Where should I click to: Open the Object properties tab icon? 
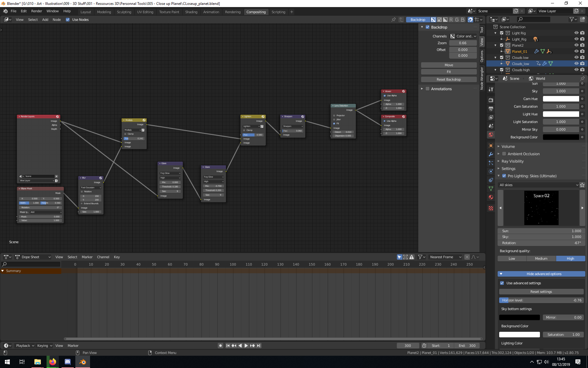tap(491, 146)
